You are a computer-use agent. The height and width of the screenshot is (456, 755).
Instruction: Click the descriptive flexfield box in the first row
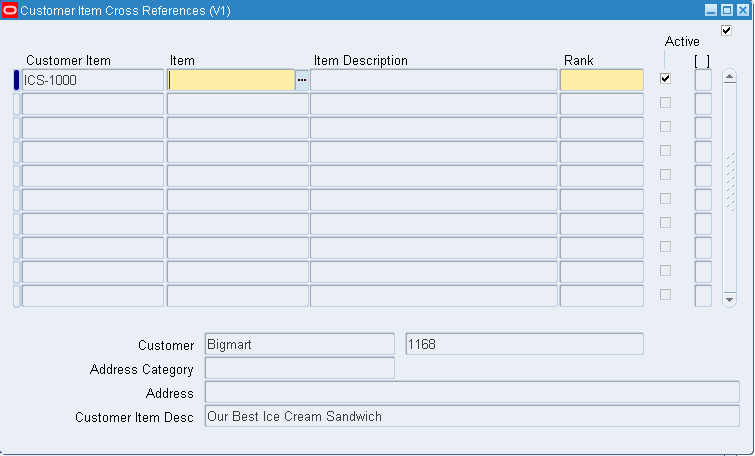703,80
